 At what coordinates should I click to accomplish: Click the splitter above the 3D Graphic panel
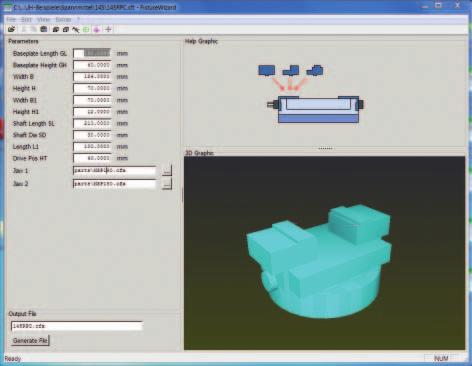pyautogui.click(x=325, y=148)
